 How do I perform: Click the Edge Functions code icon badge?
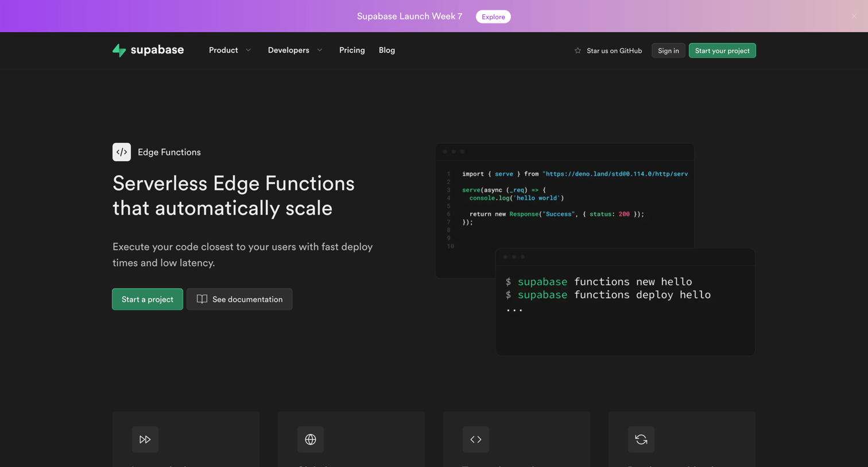tap(122, 152)
